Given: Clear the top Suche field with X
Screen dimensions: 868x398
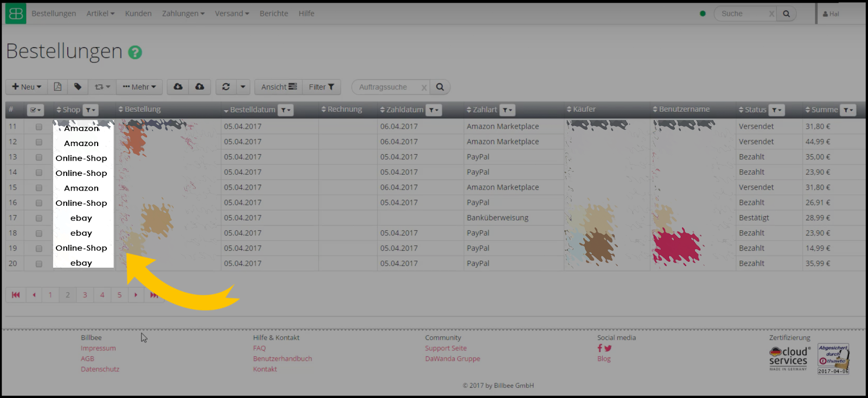Looking at the screenshot, I should (771, 14).
